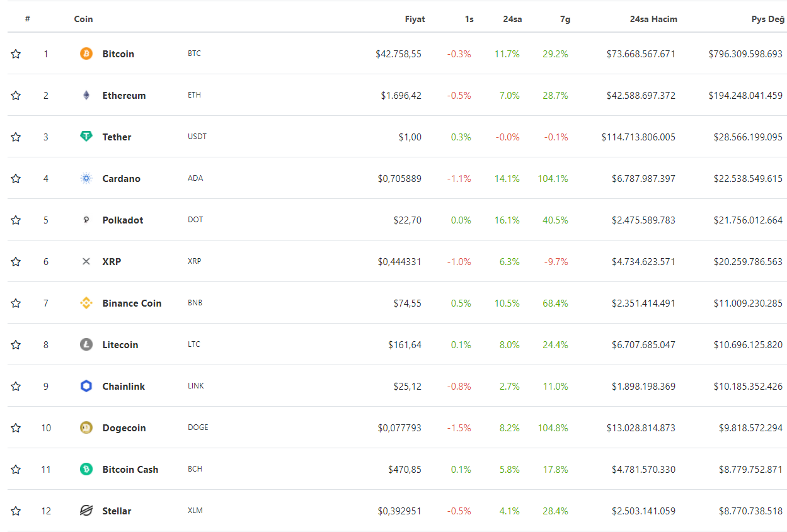Click the XRP logo icon

(86, 262)
